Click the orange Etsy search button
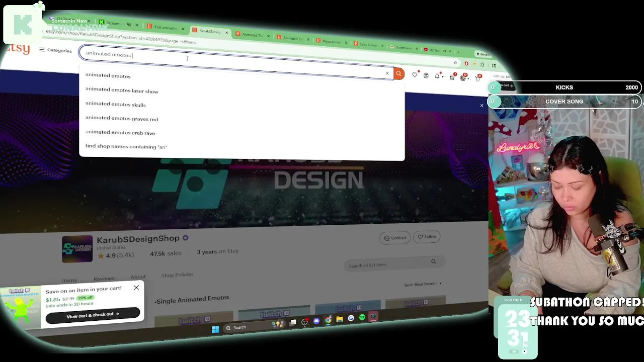The image size is (644, 362). (x=398, y=74)
